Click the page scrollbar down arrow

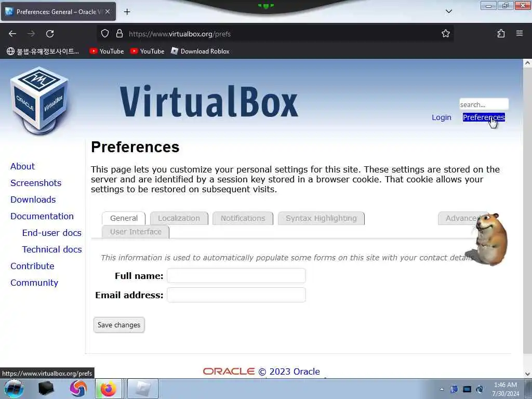pyautogui.click(x=527, y=374)
